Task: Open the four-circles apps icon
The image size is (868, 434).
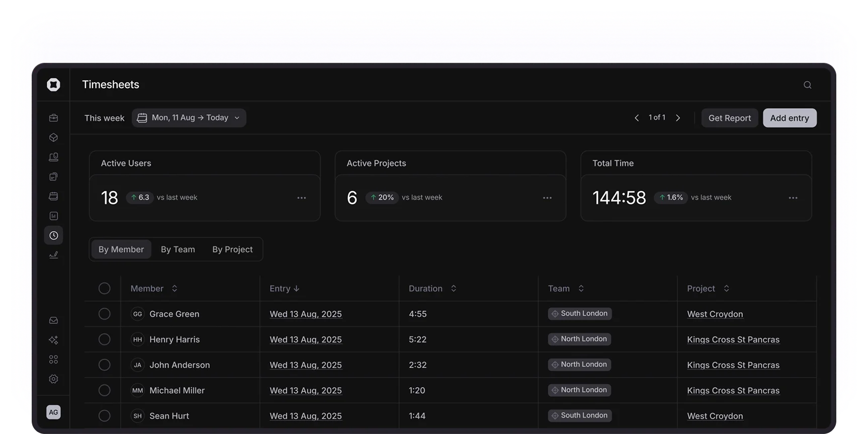Action: (x=53, y=360)
